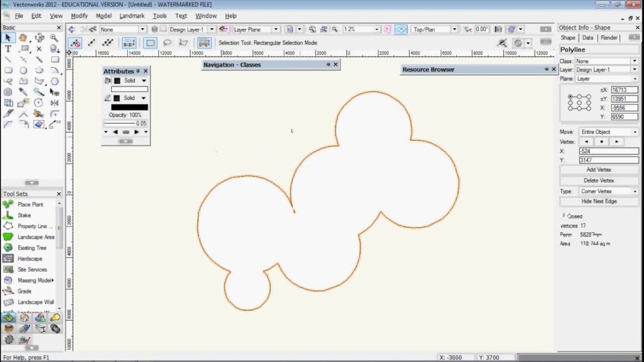Click the white fill color swatch
The width and height of the screenshot is (644, 362).
click(x=129, y=89)
